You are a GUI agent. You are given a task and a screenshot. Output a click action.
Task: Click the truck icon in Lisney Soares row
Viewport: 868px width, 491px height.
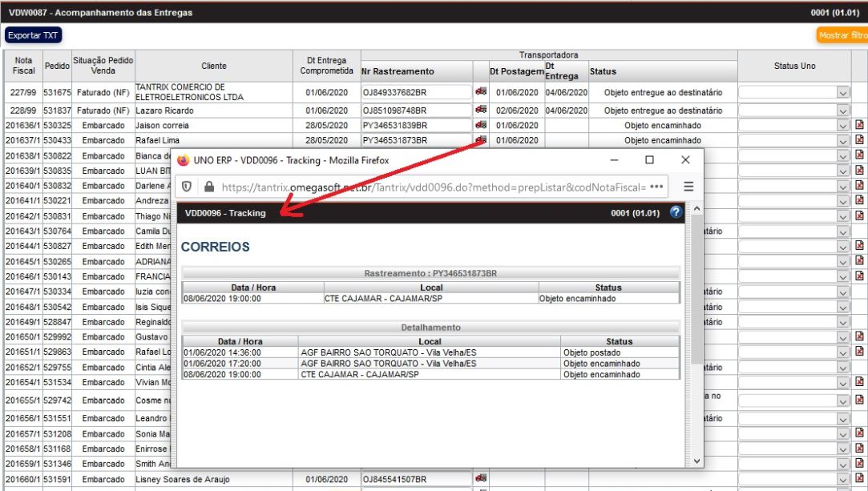pos(481,479)
